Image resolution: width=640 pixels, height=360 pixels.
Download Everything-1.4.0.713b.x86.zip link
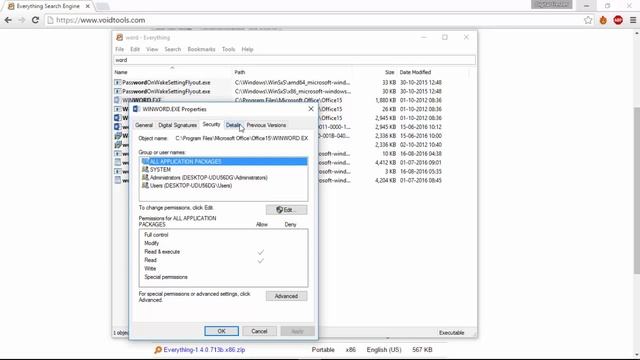204,350
